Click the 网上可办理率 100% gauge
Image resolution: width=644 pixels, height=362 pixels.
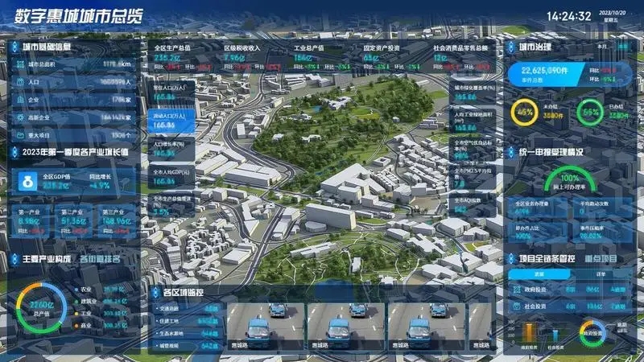[570, 178]
